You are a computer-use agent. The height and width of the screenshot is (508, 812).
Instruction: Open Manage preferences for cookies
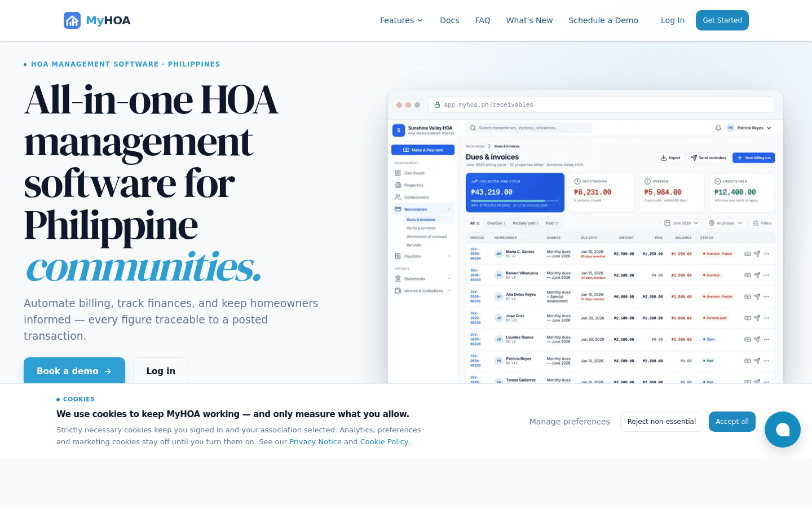[570, 422]
